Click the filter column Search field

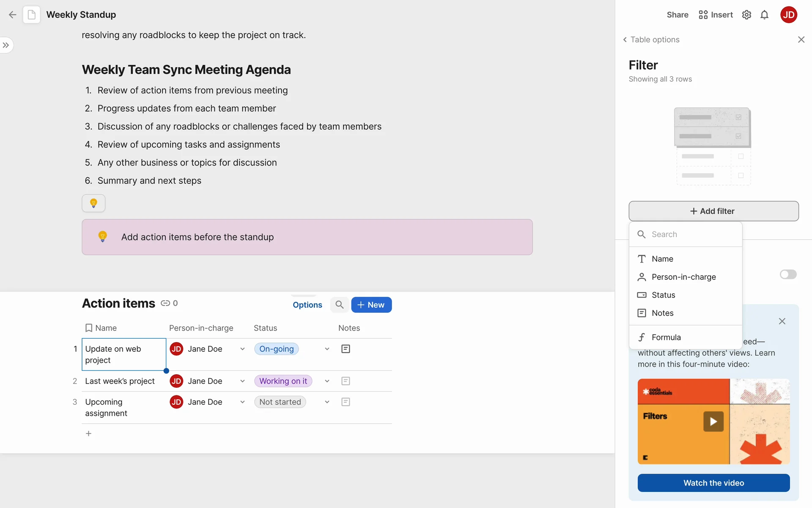tap(694, 234)
